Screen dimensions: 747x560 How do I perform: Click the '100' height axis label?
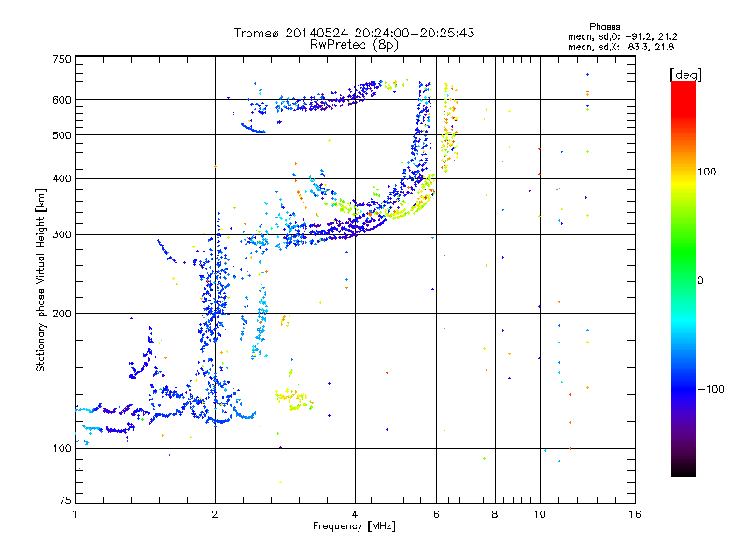62,448
